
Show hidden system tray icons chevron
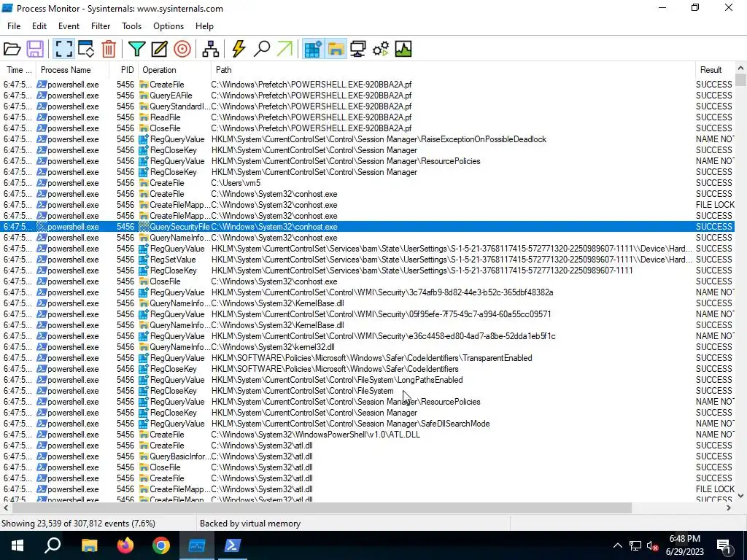617,545
